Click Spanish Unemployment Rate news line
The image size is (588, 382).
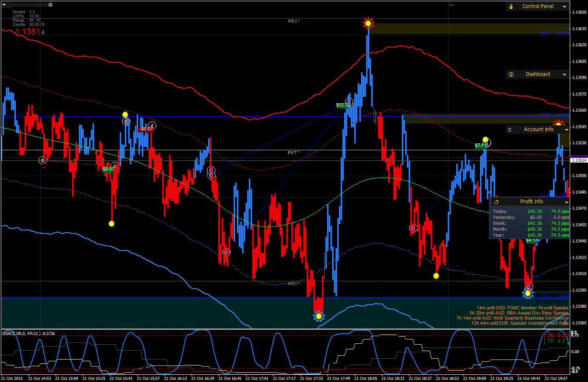click(520, 323)
